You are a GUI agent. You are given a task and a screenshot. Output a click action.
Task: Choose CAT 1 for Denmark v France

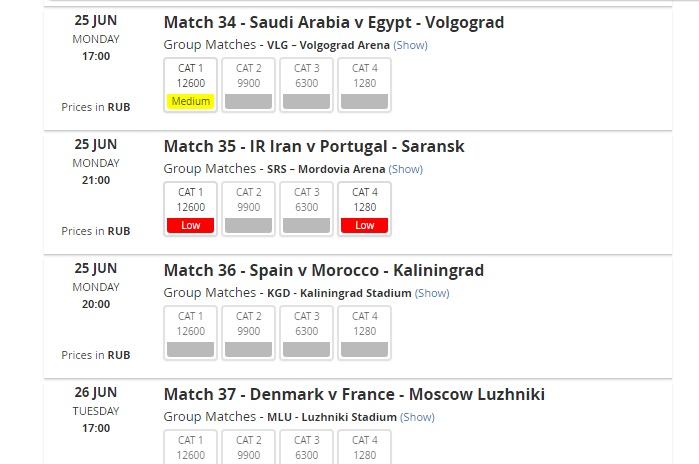190,447
